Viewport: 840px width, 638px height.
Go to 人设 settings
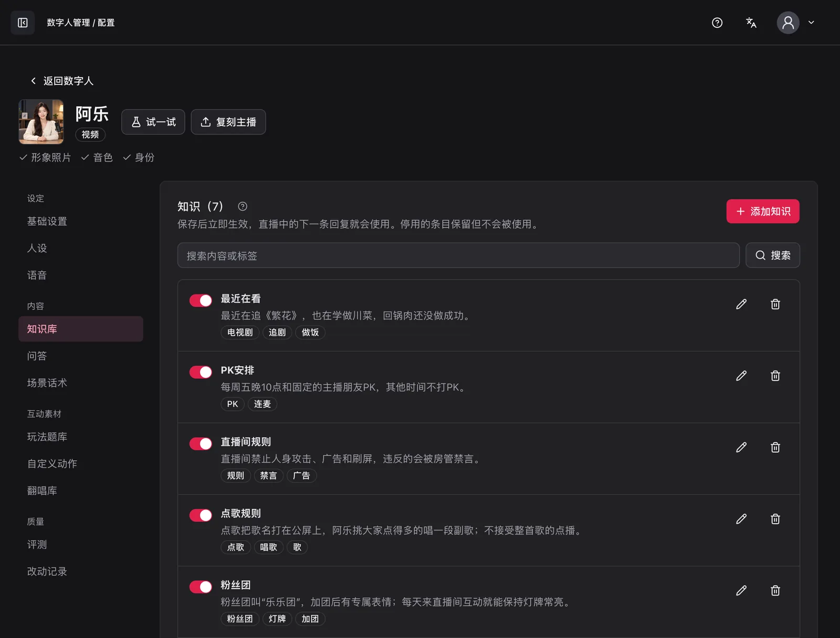click(81, 248)
